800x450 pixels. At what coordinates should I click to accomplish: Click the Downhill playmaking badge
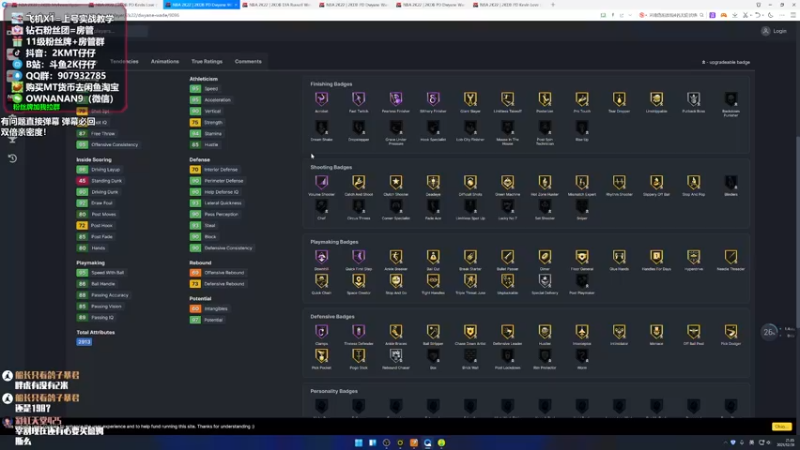click(321, 256)
